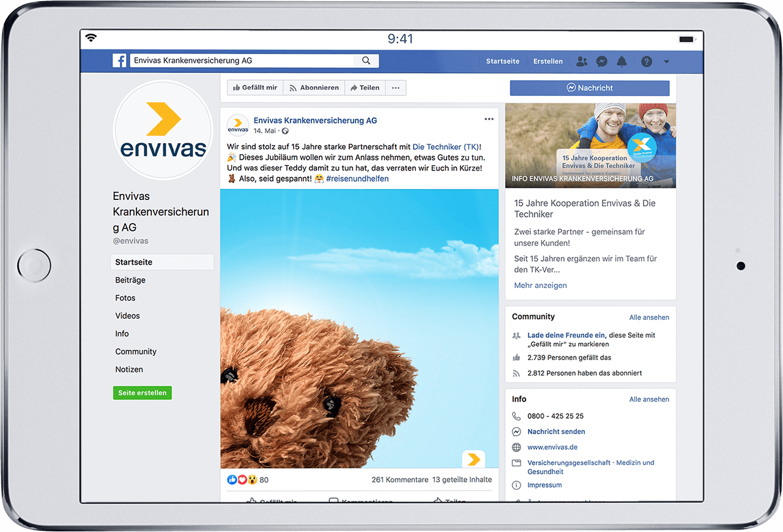Viewport: 783px width, 532px height.
Task: Click the wow reaction icon under the post
Action: [251, 479]
